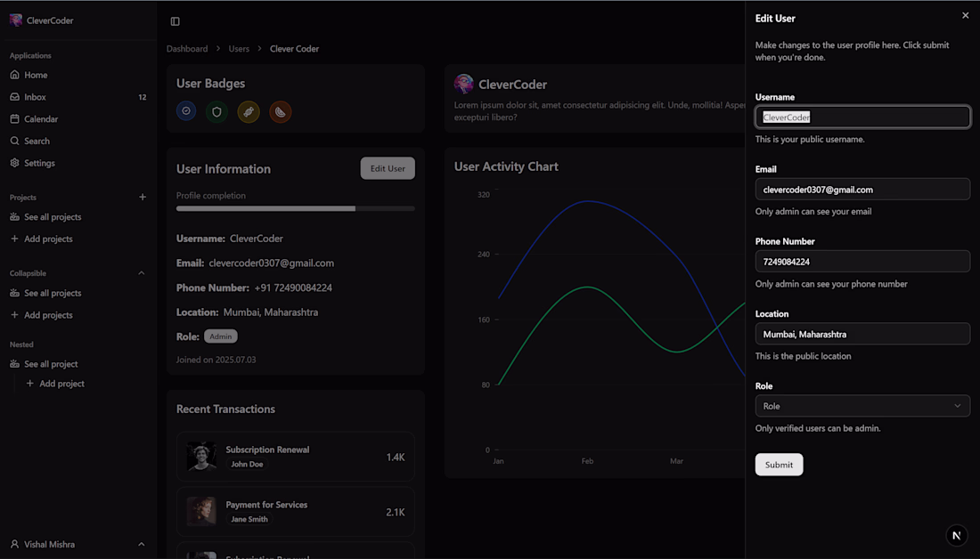The width and height of the screenshot is (980, 559).
Task: Click the Search magnifier icon
Action: click(14, 141)
